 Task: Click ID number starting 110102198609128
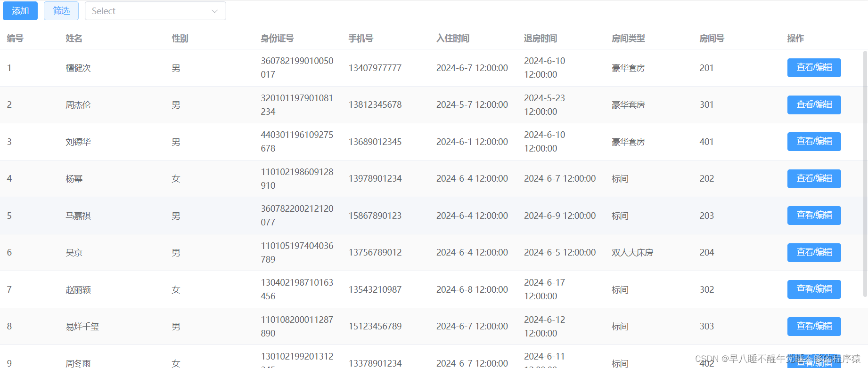(x=297, y=178)
